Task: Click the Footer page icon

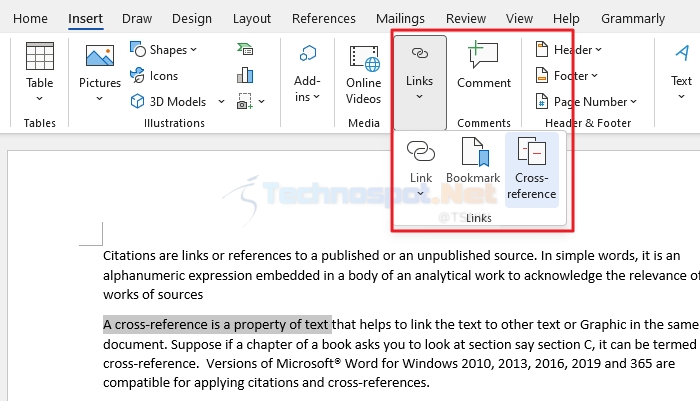Action: [542, 75]
